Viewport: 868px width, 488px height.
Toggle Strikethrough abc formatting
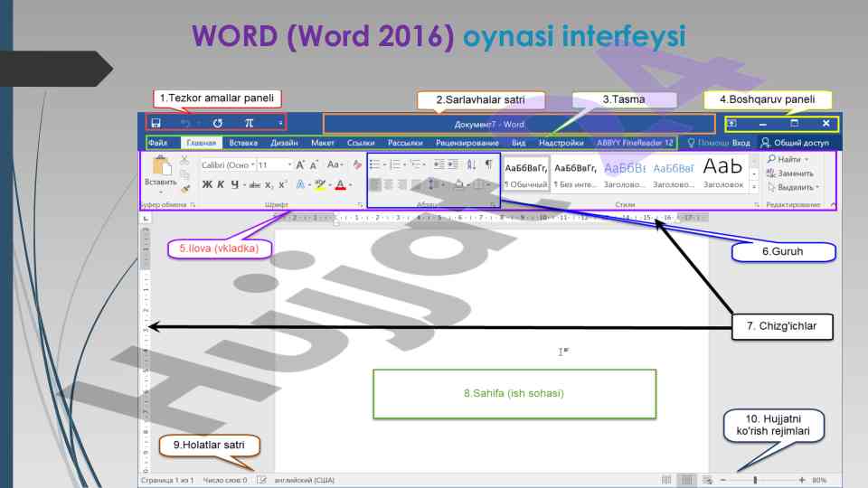click(x=255, y=184)
